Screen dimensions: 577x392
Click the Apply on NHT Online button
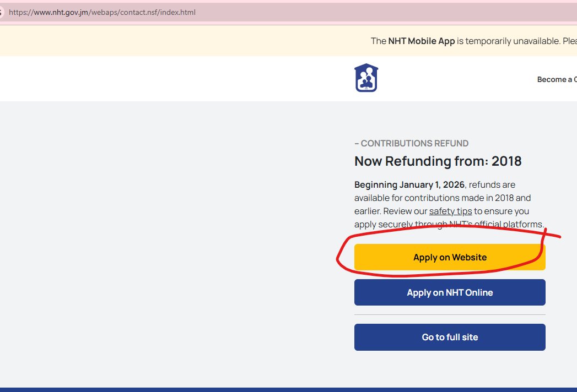click(450, 292)
